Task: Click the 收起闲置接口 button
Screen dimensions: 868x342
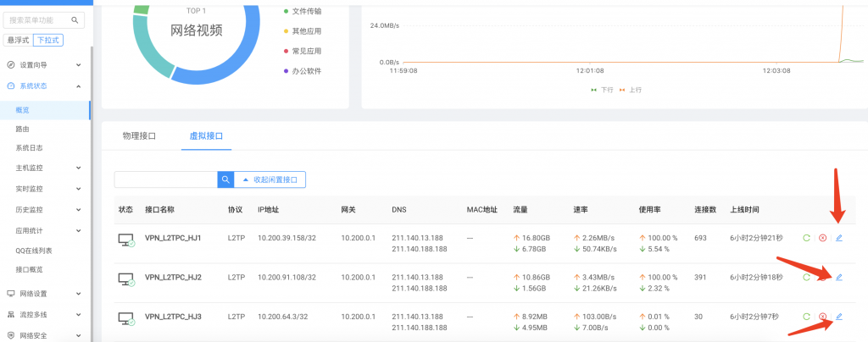Action: 270,179
